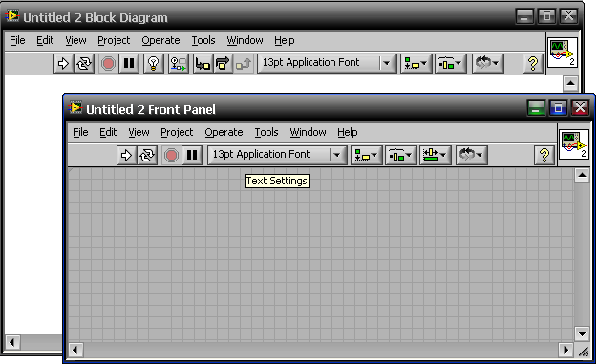Click VI icon in Front Panel corner
Screen dimensions: 598x364
tap(574, 144)
